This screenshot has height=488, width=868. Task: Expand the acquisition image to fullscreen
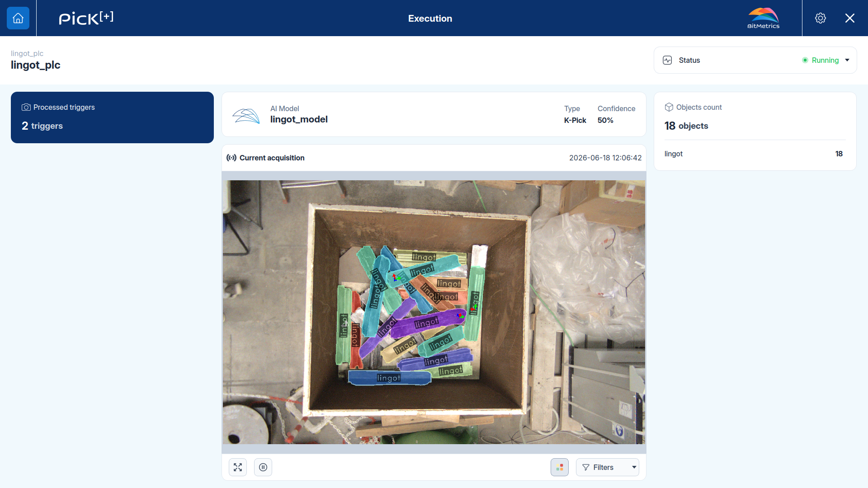coord(238,467)
